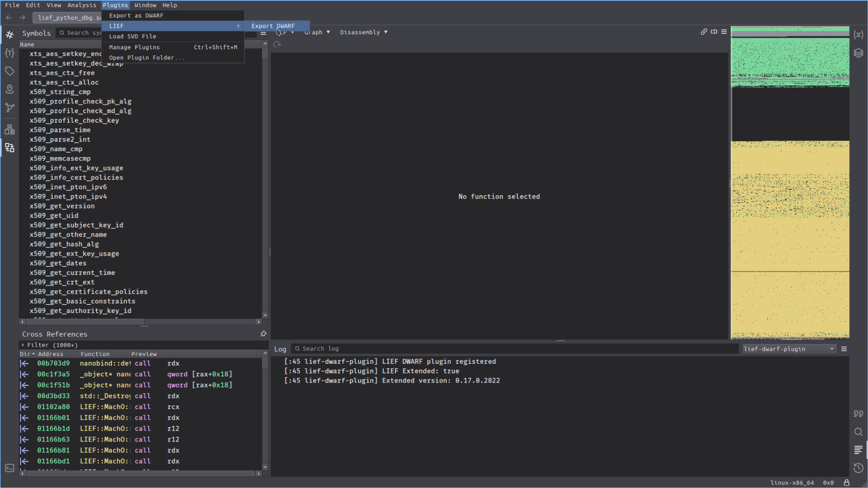Choose Load SVD File menu entry

(x=173, y=36)
